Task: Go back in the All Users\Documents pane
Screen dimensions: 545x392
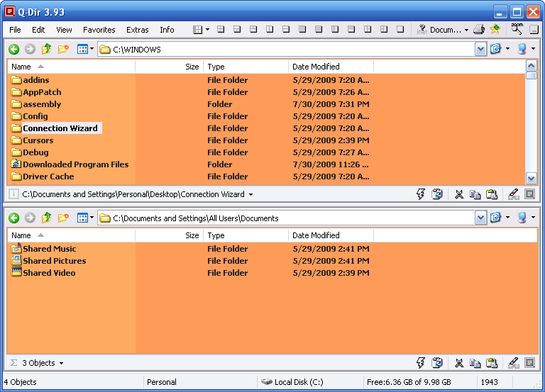Action: (14, 218)
